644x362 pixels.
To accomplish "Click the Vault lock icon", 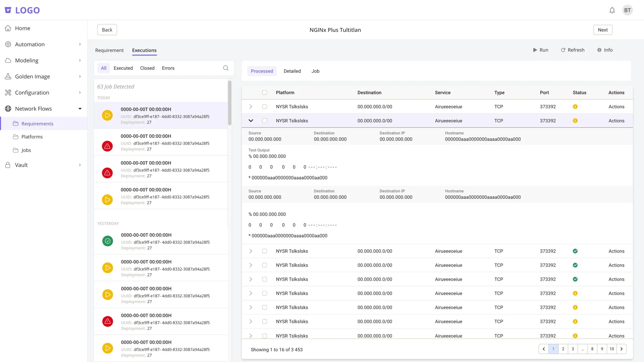I will 8,165.
